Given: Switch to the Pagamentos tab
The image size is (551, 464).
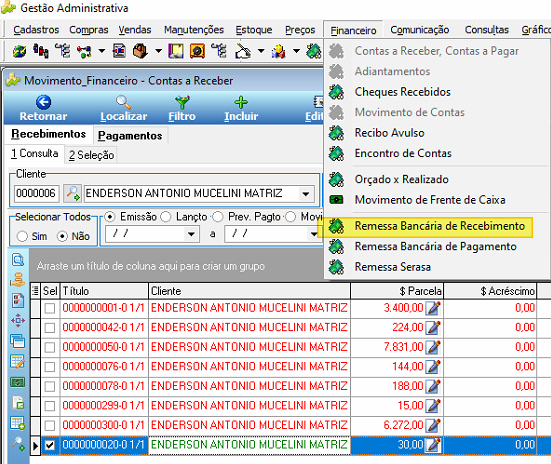Looking at the screenshot, I should 130,136.
